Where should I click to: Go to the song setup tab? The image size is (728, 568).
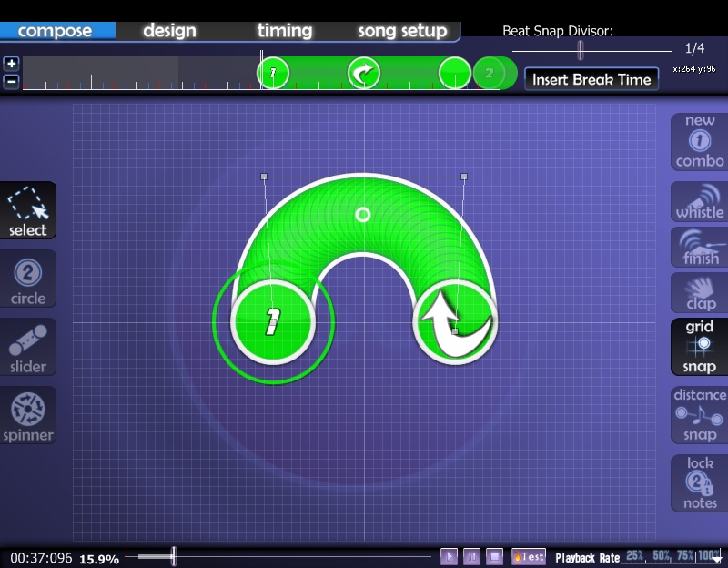click(402, 31)
